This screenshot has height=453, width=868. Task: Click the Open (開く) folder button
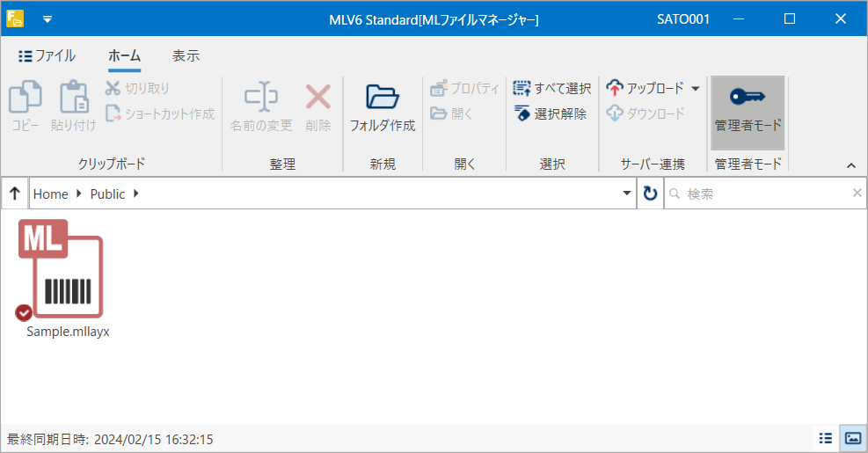[452, 113]
